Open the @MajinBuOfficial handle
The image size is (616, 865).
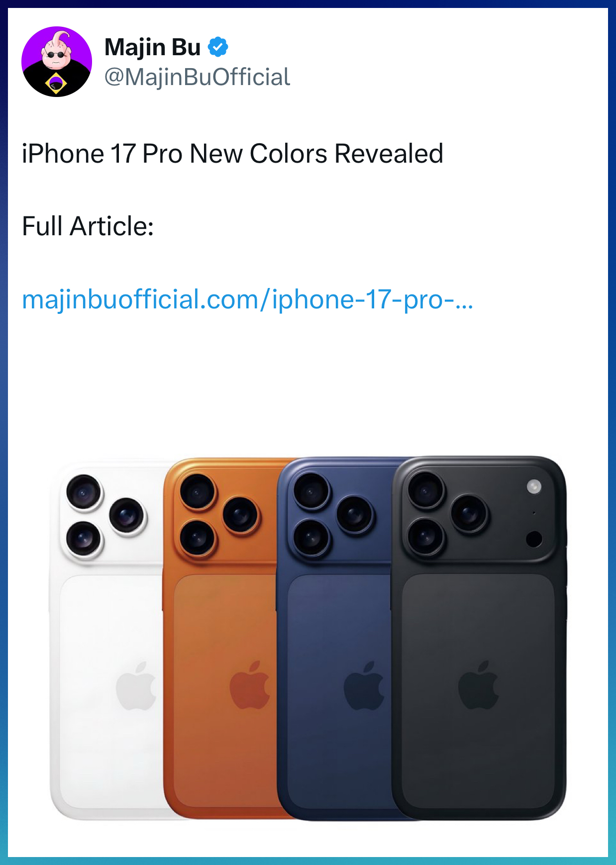click(197, 77)
